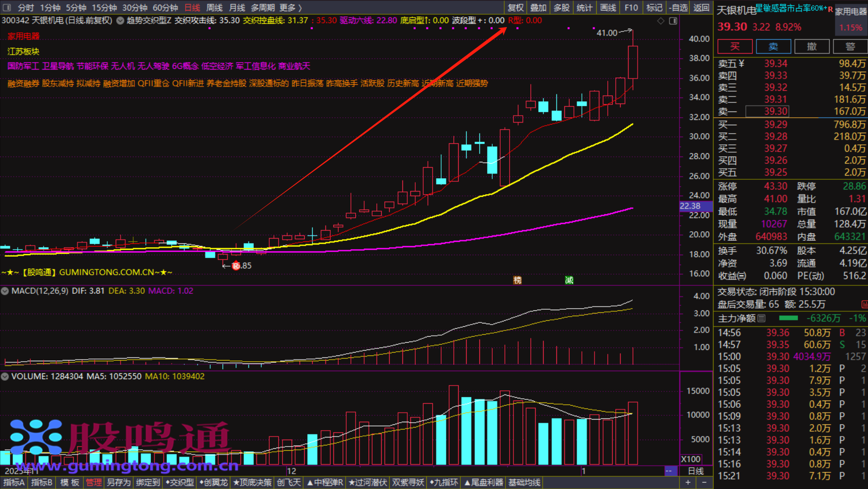The width and height of the screenshot is (868, 489).
Task: Select the 卖一 price 39.30 box
Action: tap(767, 111)
